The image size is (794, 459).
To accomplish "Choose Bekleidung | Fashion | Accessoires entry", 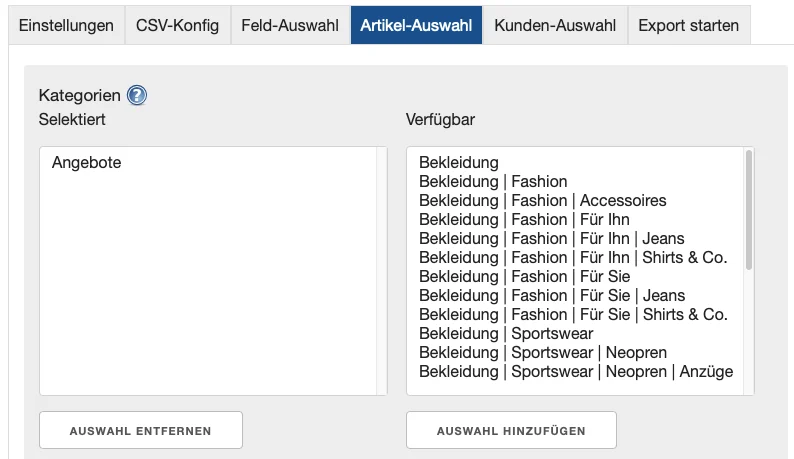I will pyautogui.click(x=543, y=200).
